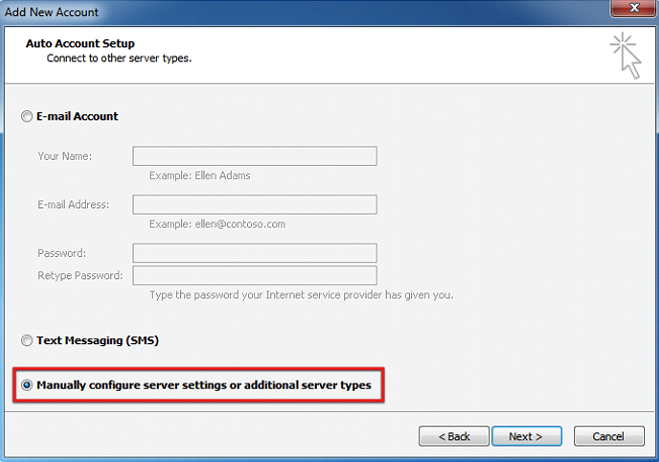Click the 'Example: ellen@contoso.com' hint text
The image size is (659, 462).
coord(217,224)
